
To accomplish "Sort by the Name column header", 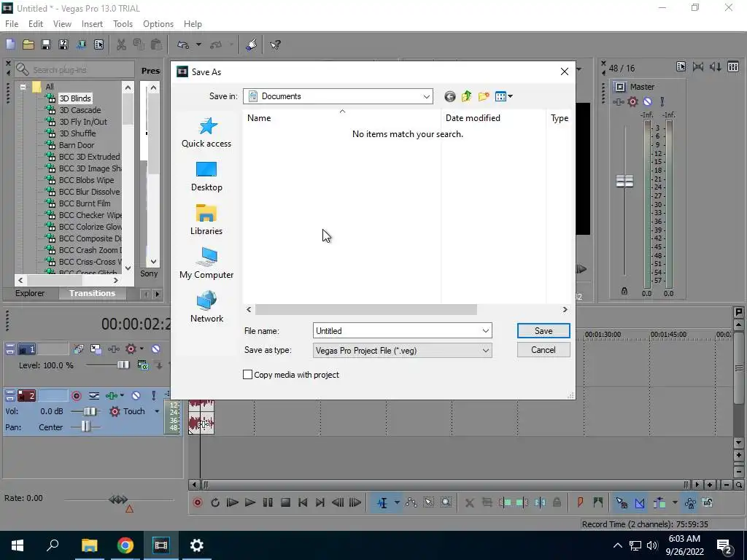I will click(341, 118).
